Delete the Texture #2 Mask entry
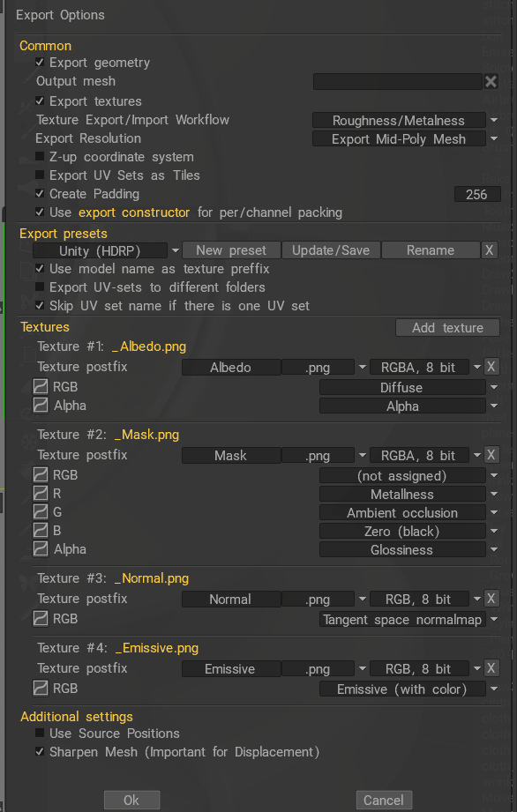 491,455
